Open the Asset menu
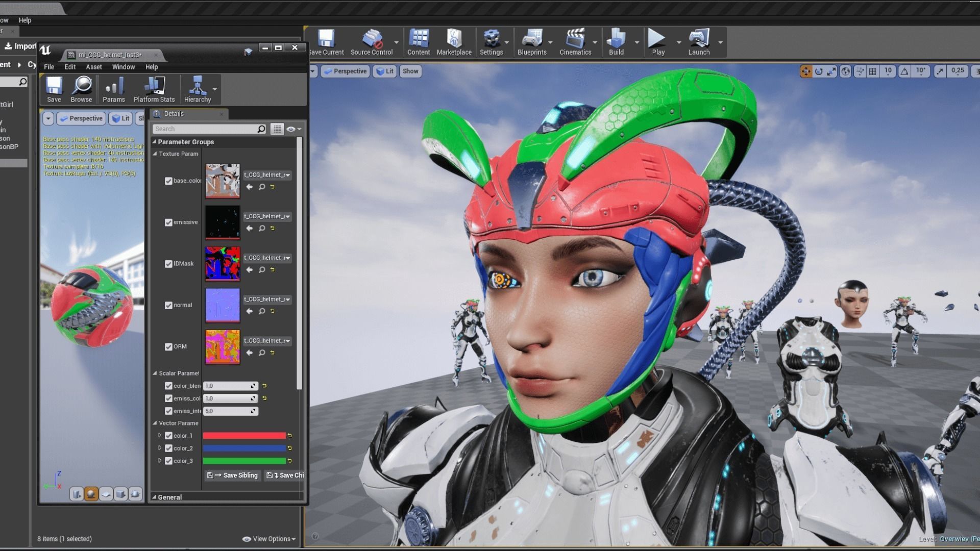The height and width of the screenshot is (551, 980). tap(93, 67)
